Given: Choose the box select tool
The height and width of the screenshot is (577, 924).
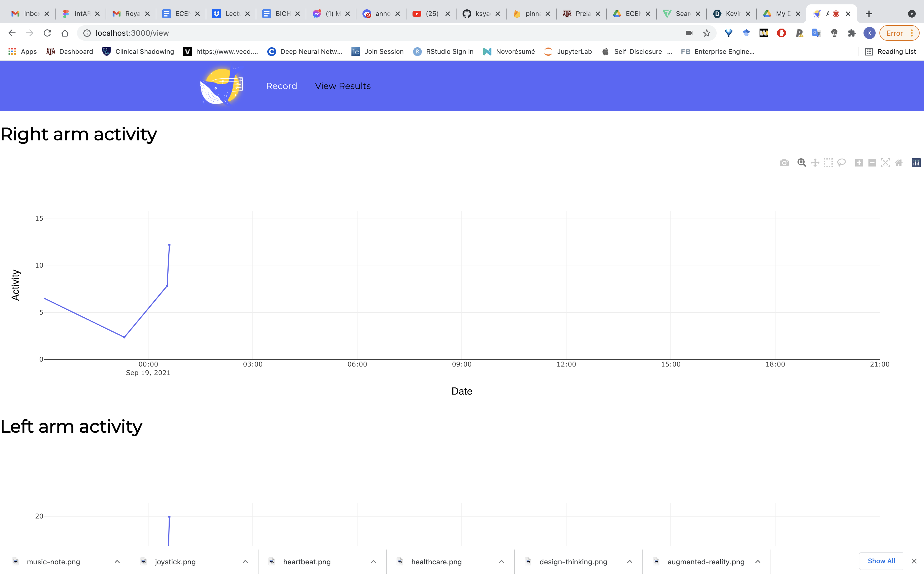Looking at the screenshot, I should (828, 163).
